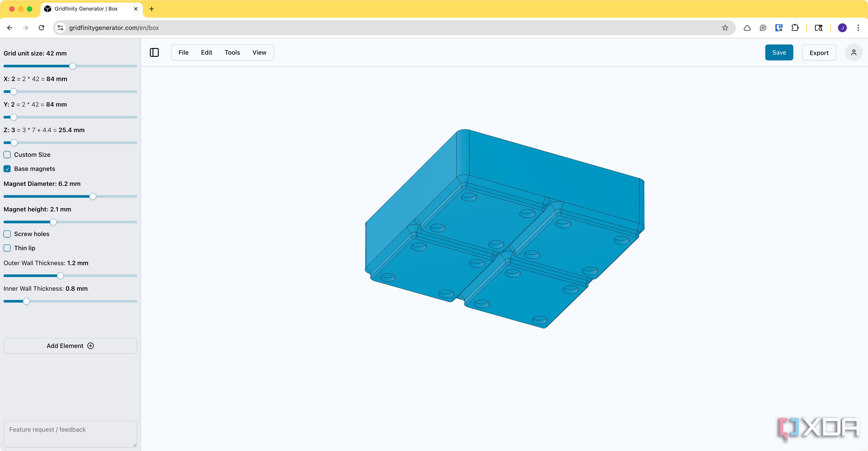Click the Y dimension slider

click(x=70, y=117)
